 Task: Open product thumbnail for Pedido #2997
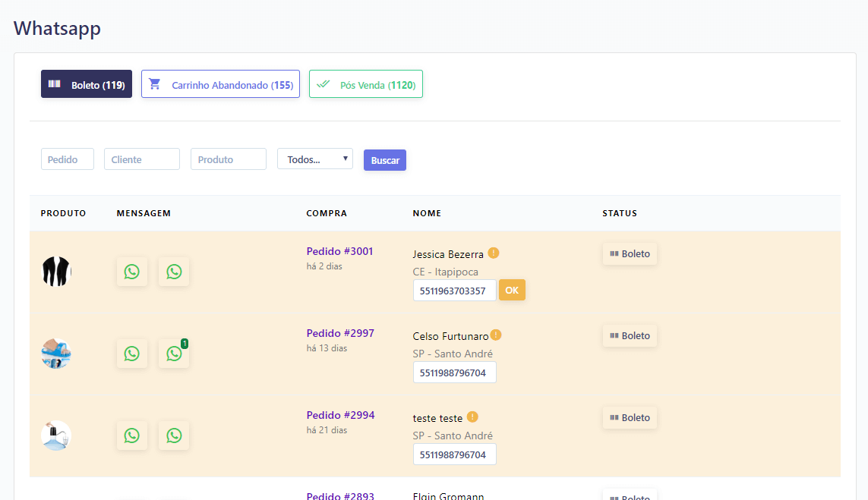[x=56, y=354]
